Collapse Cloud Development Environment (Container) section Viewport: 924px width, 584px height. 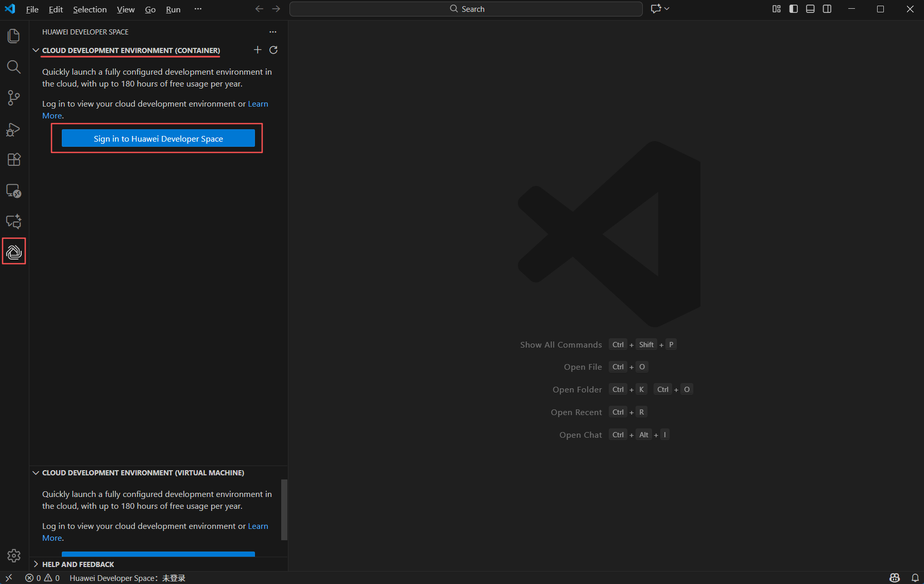click(x=36, y=50)
